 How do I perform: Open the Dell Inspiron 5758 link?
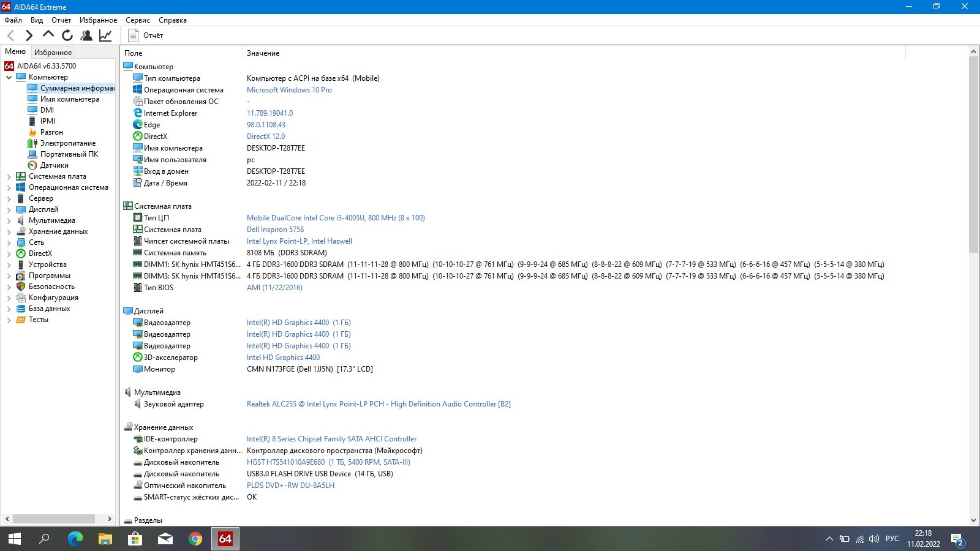tap(275, 230)
